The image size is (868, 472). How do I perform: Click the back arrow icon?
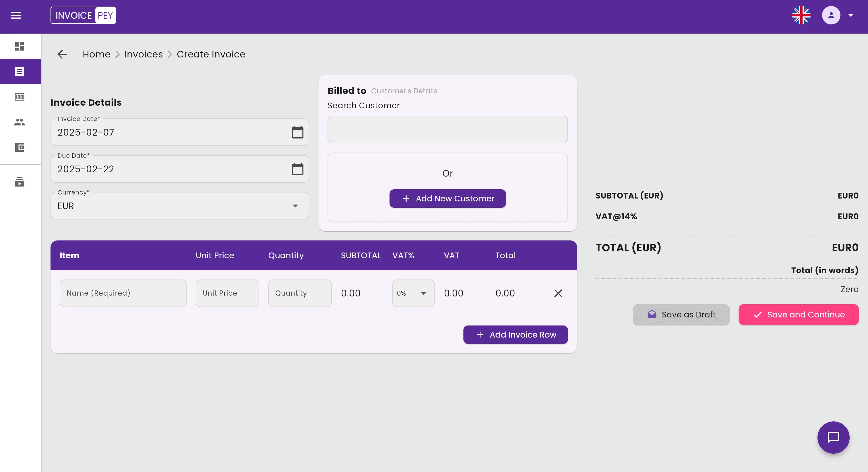(62, 54)
